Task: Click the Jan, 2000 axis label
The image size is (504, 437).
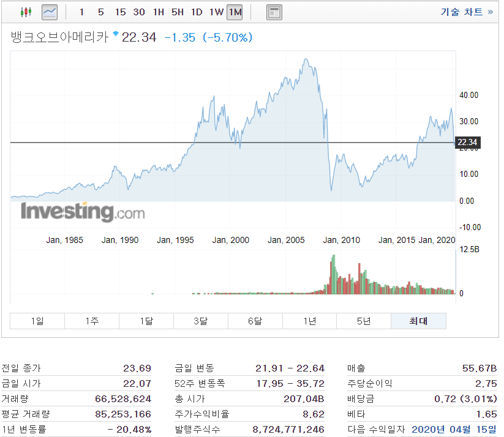Action: [230, 240]
